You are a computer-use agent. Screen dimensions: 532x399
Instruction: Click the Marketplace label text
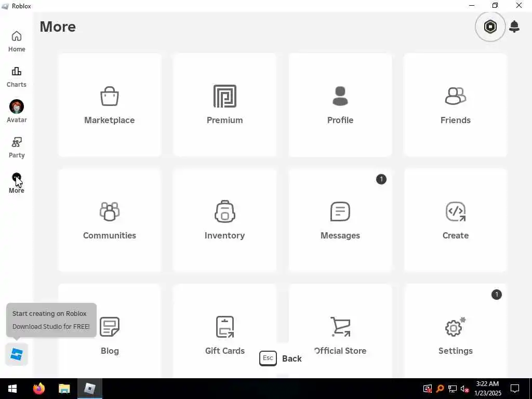(109, 120)
